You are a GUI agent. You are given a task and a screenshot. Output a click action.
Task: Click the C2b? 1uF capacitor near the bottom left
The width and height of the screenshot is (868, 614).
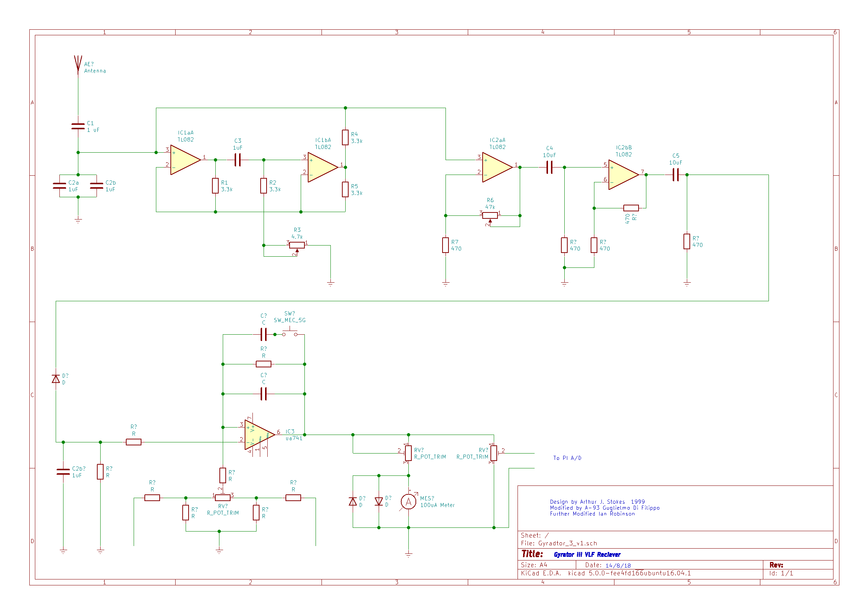point(63,472)
